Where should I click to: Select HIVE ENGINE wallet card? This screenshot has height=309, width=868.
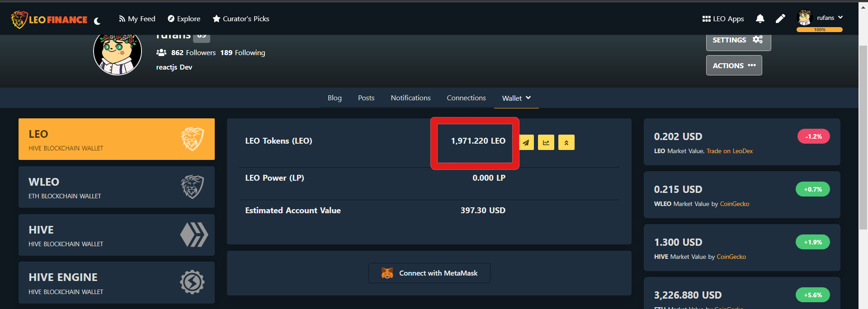tap(117, 283)
